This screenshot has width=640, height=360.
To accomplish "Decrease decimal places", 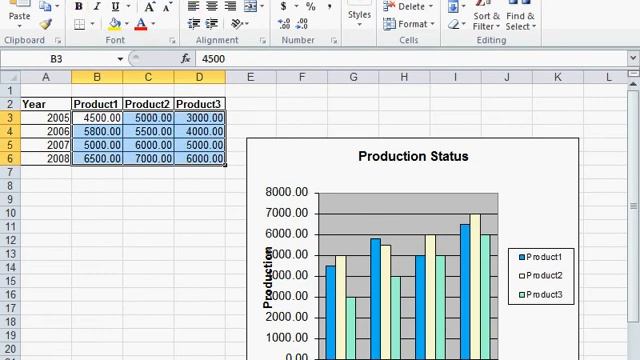I will tap(302, 24).
